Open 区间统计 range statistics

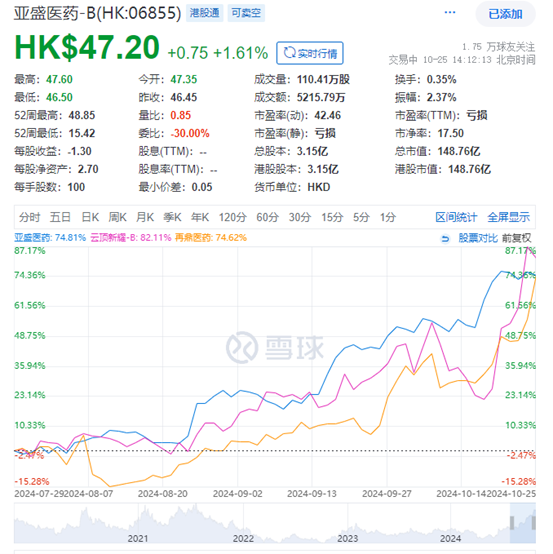[456, 217]
